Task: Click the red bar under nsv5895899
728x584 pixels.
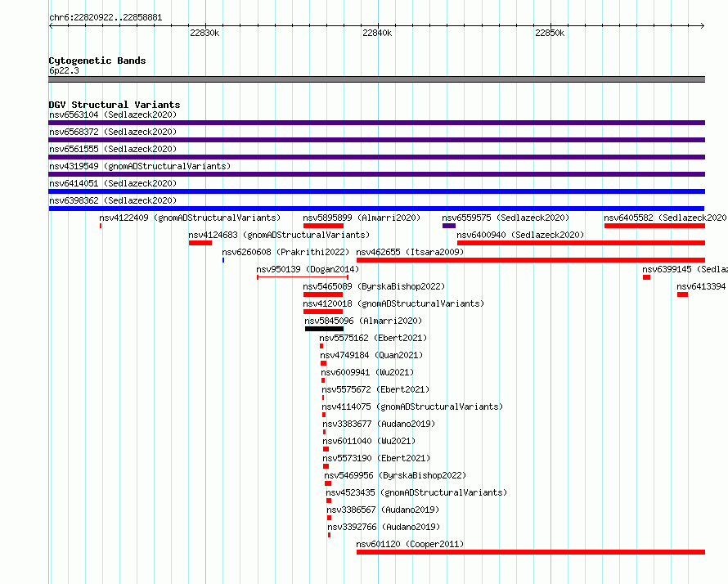Action: pos(323,226)
